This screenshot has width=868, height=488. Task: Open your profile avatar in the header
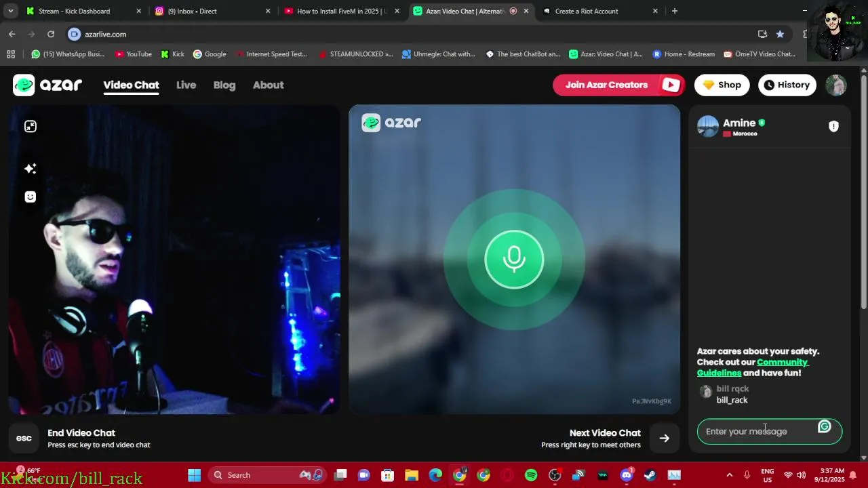click(x=836, y=85)
